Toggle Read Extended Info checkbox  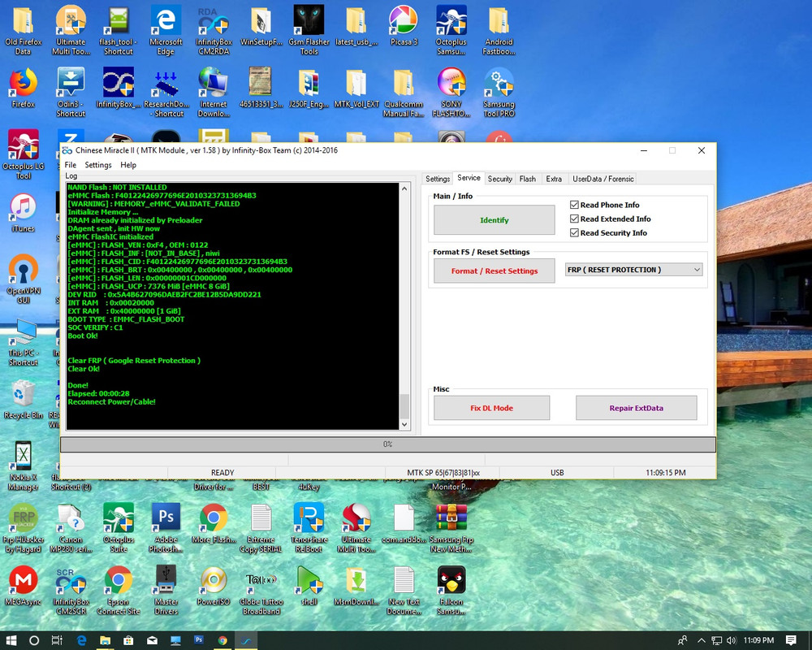[574, 219]
